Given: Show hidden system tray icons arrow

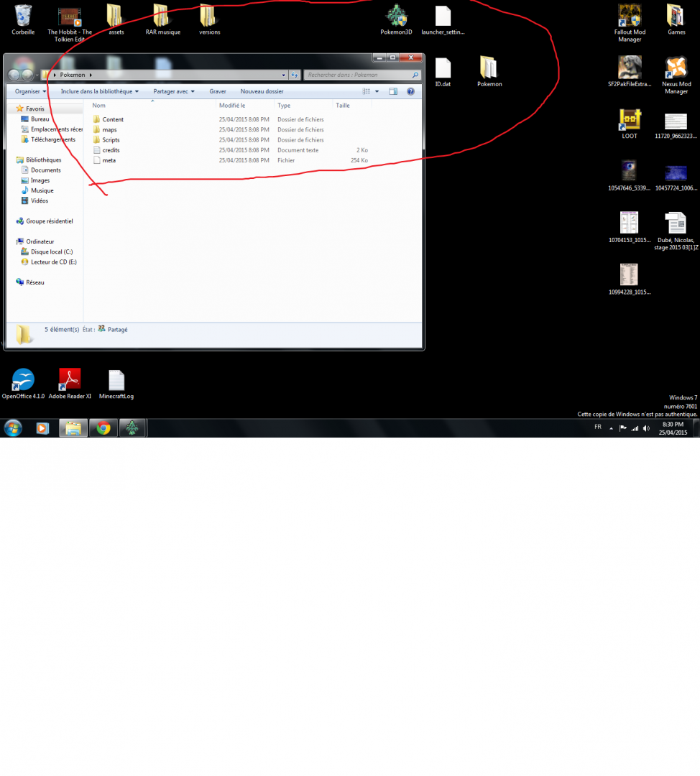Looking at the screenshot, I should click(611, 428).
